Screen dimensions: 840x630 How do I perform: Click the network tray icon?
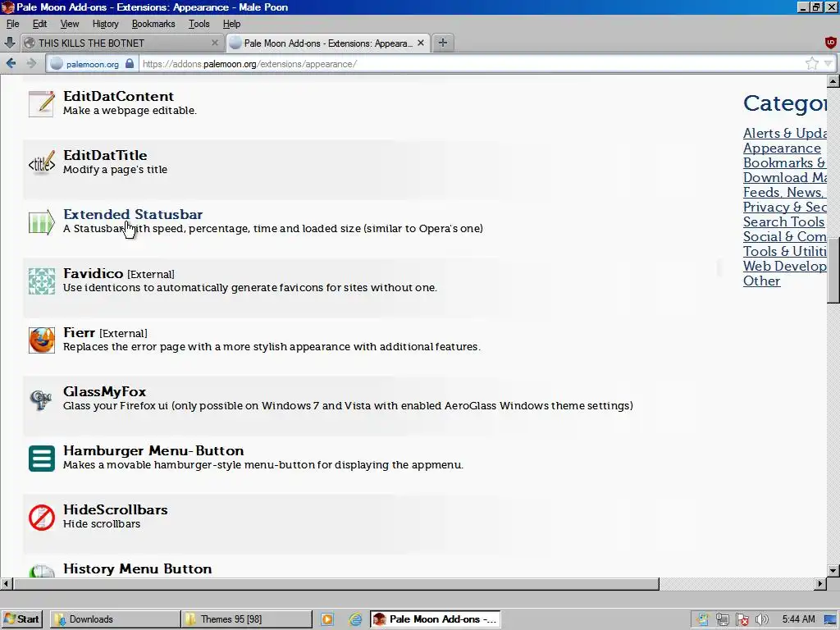point(722,619)
